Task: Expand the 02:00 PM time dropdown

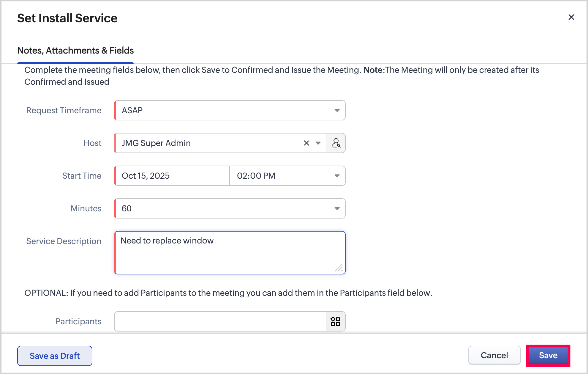Action: pyautogui.click(x=337, y=176)
